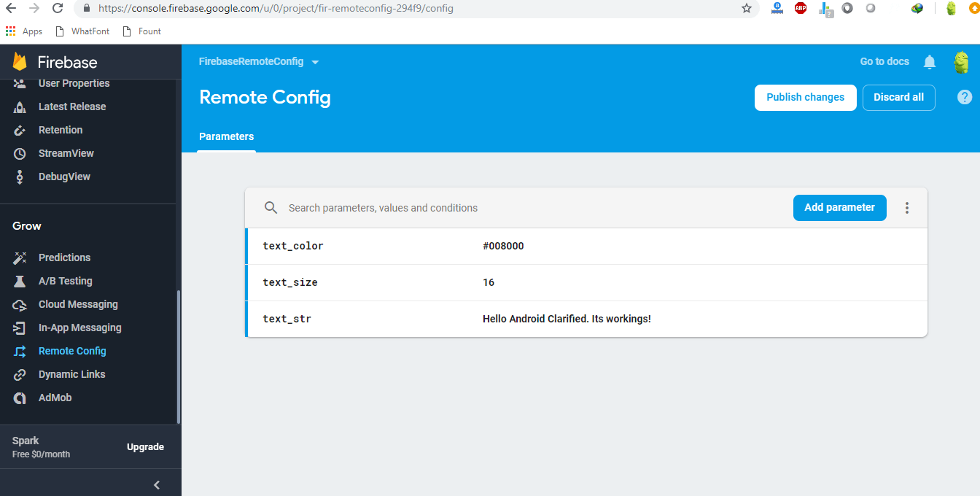Screen dimensions: 980x496
Task: Open Dynamic Links section
Action: tap(72, 374)
